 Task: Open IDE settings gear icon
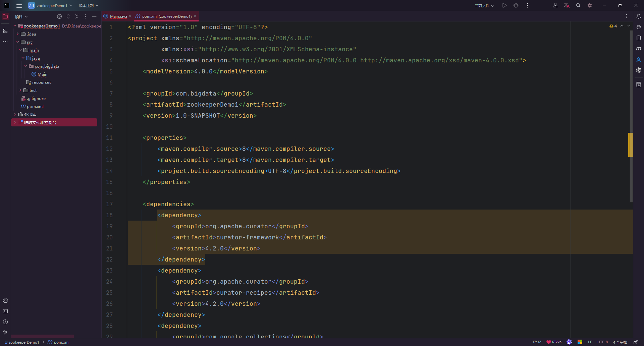(x=590, y=5)
